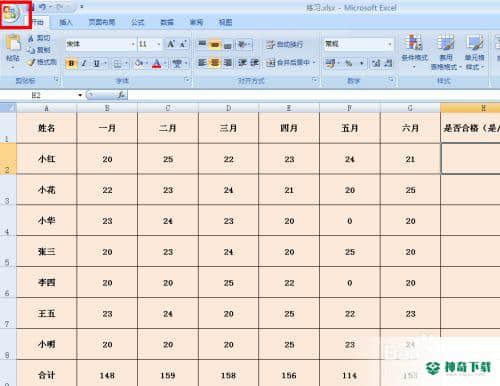
Task: Click the Decrease Decimal icon
Action: [x=388, y=63]
